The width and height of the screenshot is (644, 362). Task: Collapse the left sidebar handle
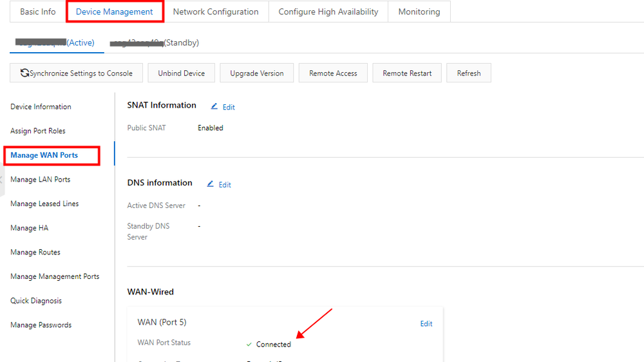coord(2,180)
